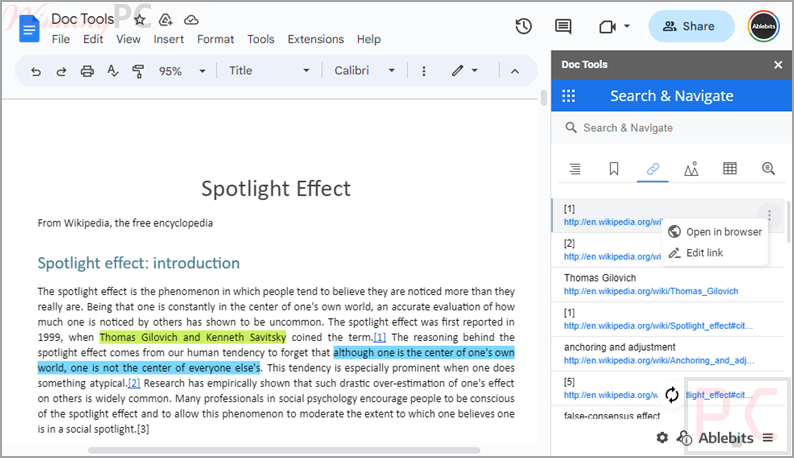Open the 95% zoom dropdown
The image size is (794, 458).
click(x=182, y=71)
